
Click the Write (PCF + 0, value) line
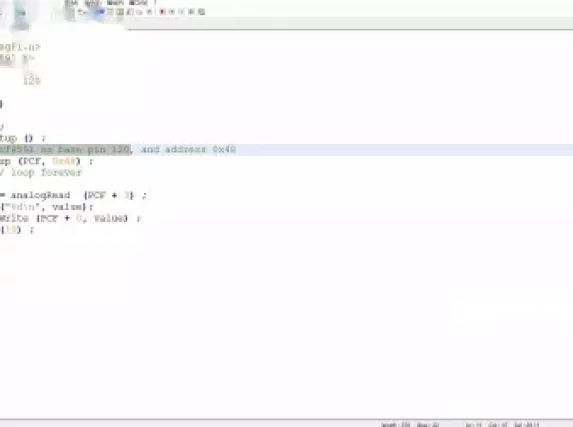[70, 218]
